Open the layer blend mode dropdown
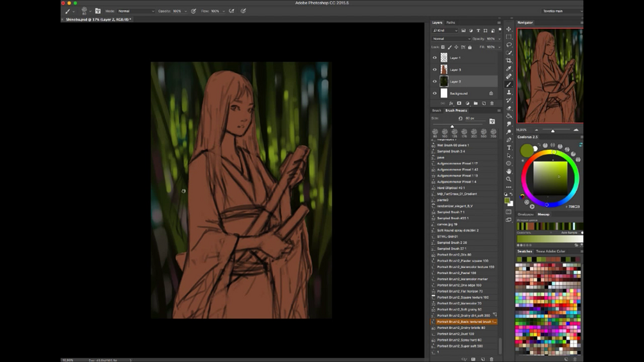The image size is (644, 362). tap(451, 38)
